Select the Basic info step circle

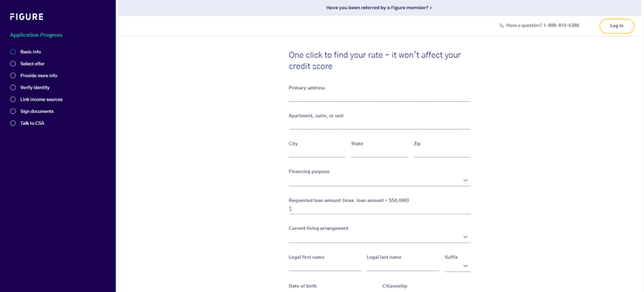(13, 52)
